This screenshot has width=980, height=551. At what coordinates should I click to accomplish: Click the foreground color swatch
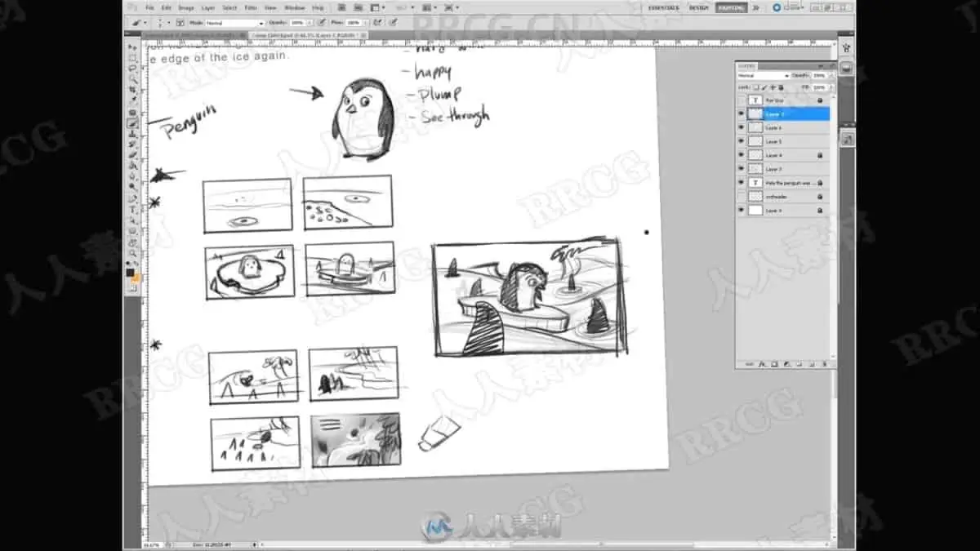[130, 272]
